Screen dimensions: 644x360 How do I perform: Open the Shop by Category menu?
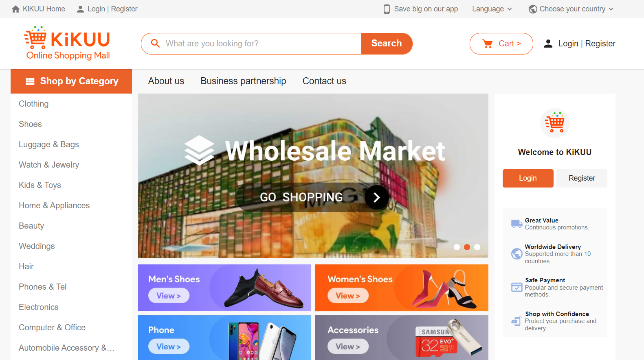(x=71, y=81)
